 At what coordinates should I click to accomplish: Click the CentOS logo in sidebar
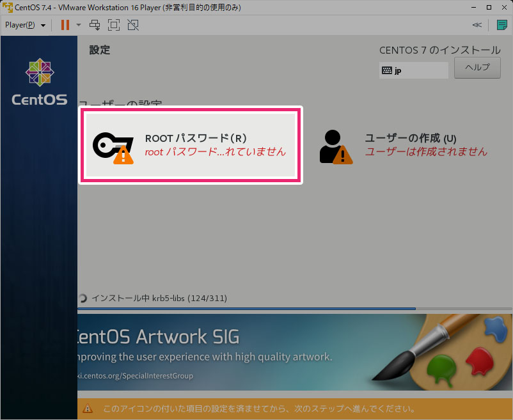40,82
